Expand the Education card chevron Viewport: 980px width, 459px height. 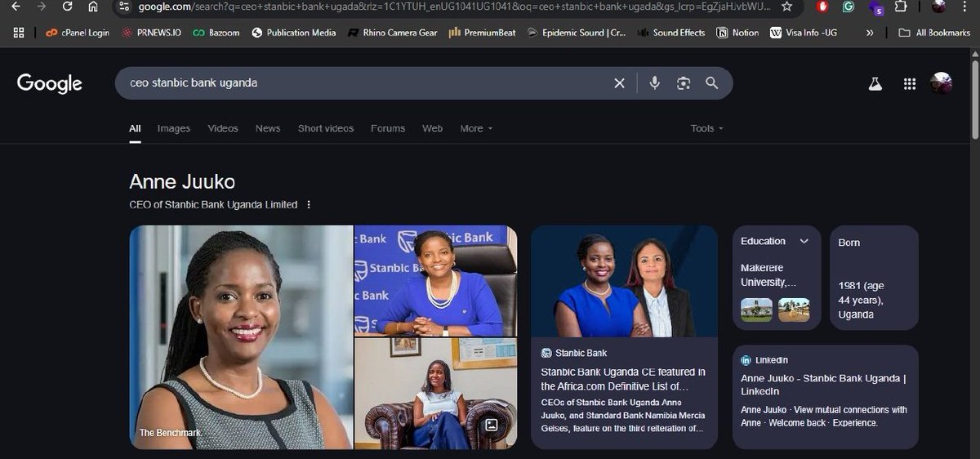(x=804, y=241)
